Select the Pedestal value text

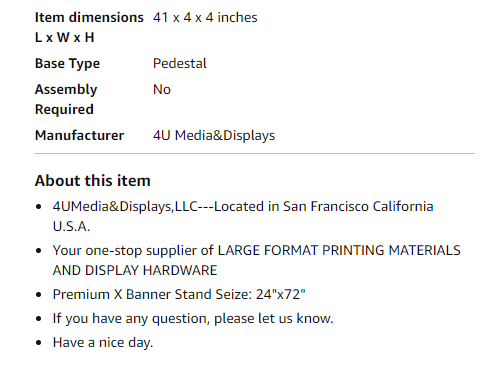pos(180,63)
